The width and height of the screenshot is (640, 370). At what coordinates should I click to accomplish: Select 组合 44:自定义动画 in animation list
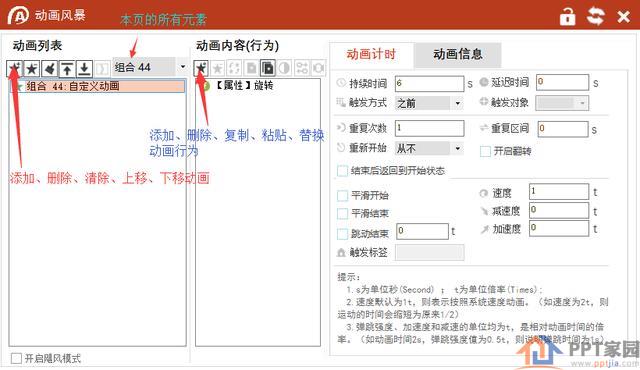[x=98, y=86]
